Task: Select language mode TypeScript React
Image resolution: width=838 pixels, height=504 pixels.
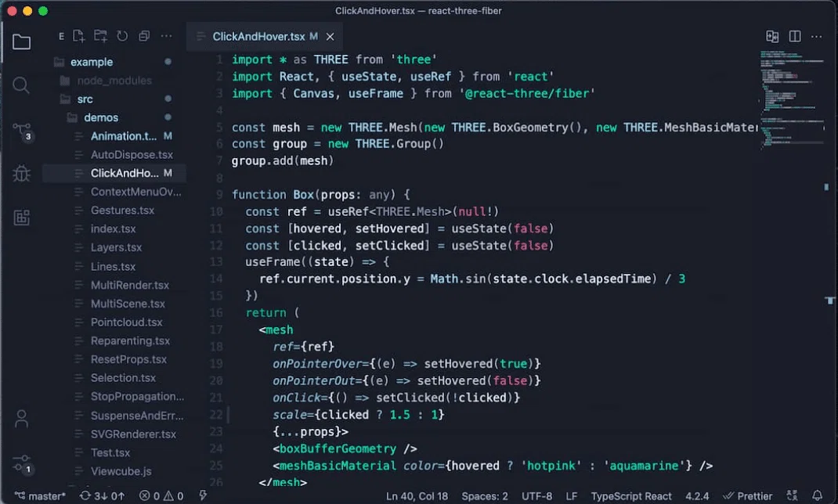Action: click(631, 496)
